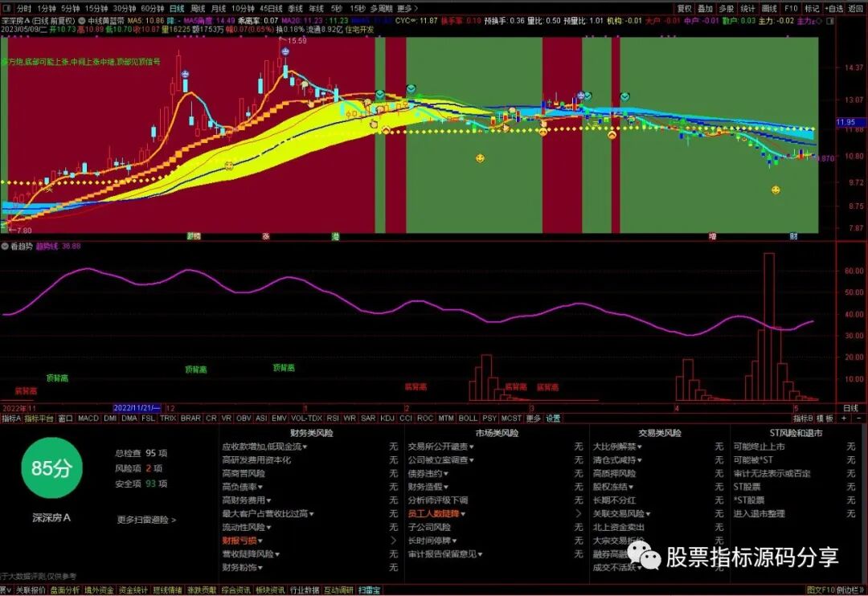Open F10 company info
868x596 pixels.
pos(791,9)
